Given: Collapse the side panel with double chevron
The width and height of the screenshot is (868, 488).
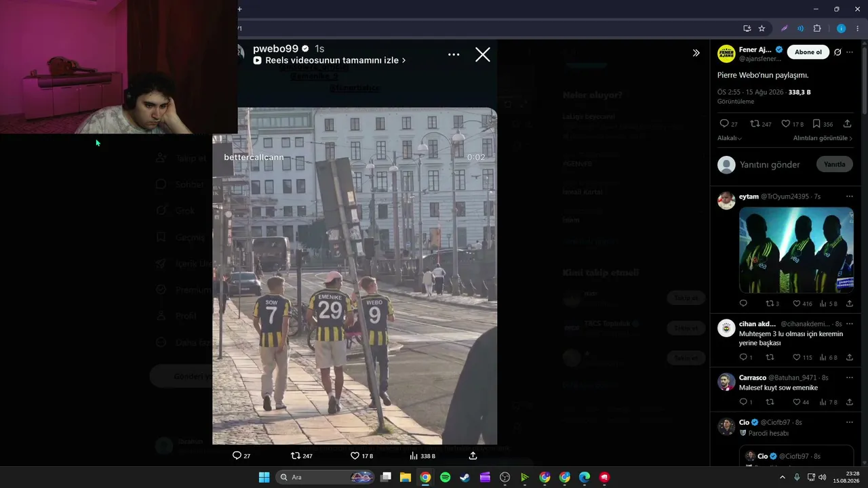Looking at the screenshot, I should pyautogui.click(x=696, y=53).
